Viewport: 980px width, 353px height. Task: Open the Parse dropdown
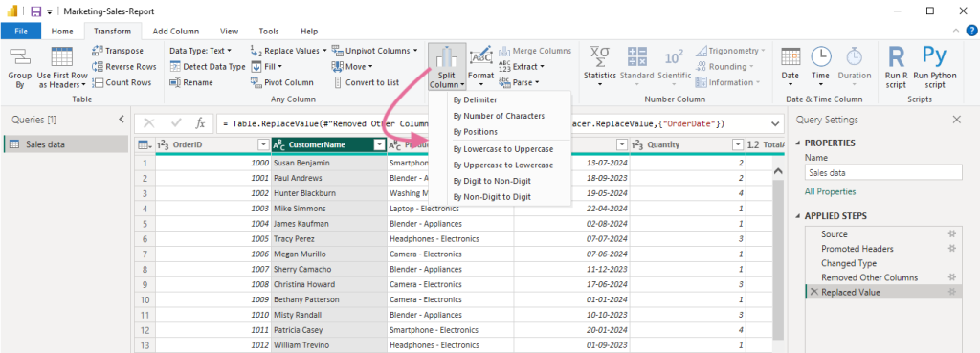[519, 82]
